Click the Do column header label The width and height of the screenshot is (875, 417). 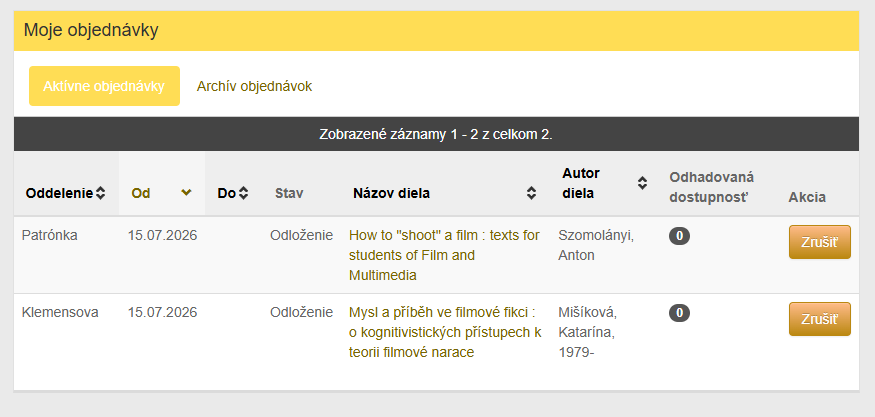227,194
